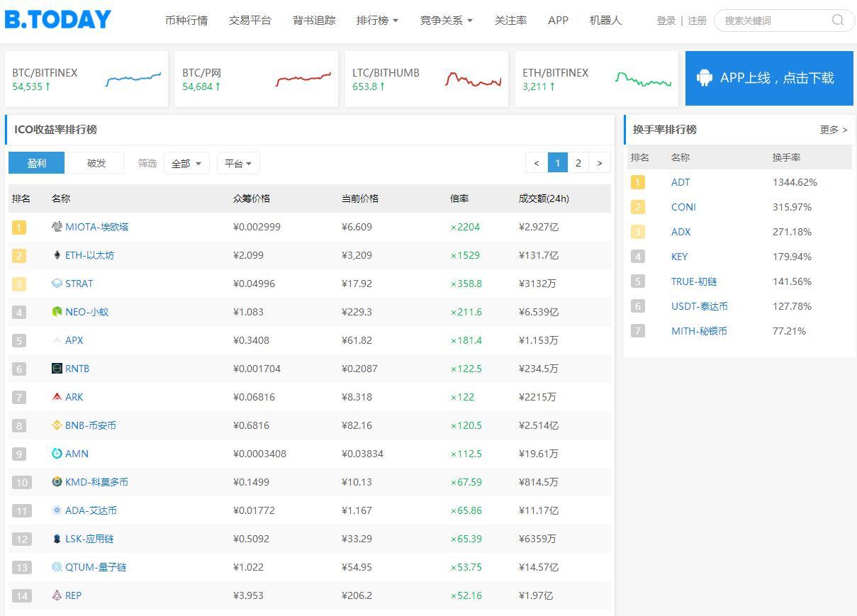This screenshot has height=616, width=857.
Task: Click the QTUM-量子链 coin icon
Action: tap(56, 567)
